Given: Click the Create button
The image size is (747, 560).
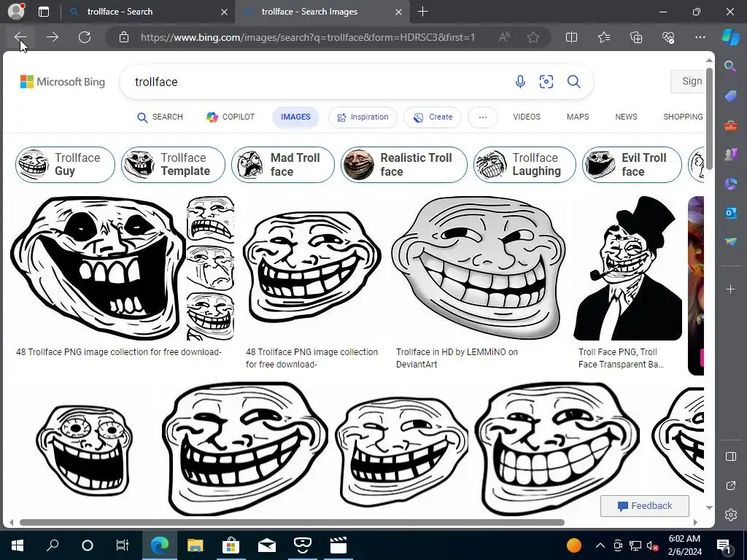Looking at the screenshot, I should 433,117.
